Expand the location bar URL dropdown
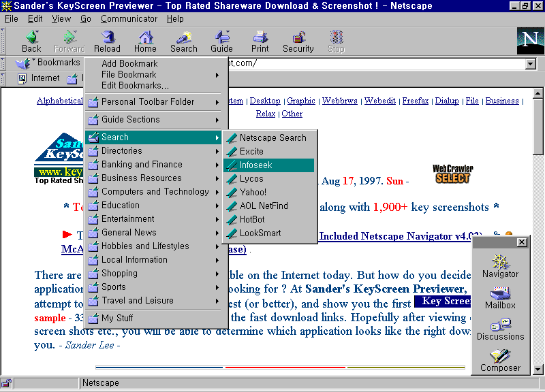Screen dimensions: 545x392 (x=531, y=64)
